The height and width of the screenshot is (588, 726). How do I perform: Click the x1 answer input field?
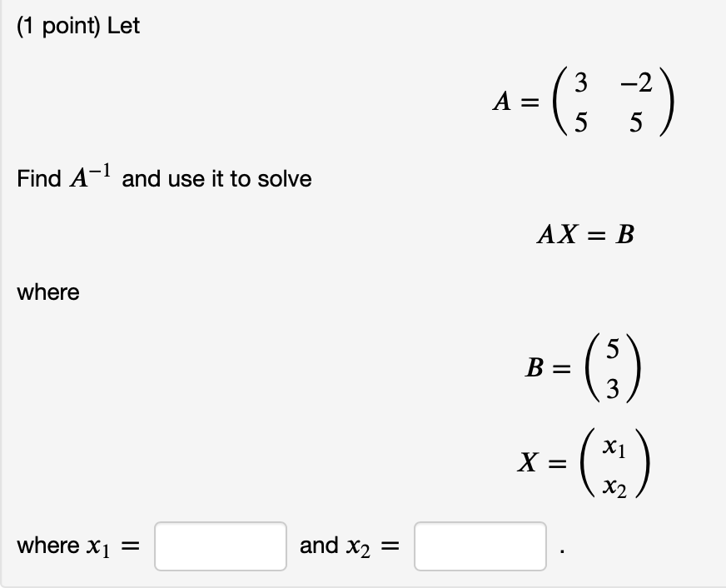pyautogui.click(x=219, y=546)
